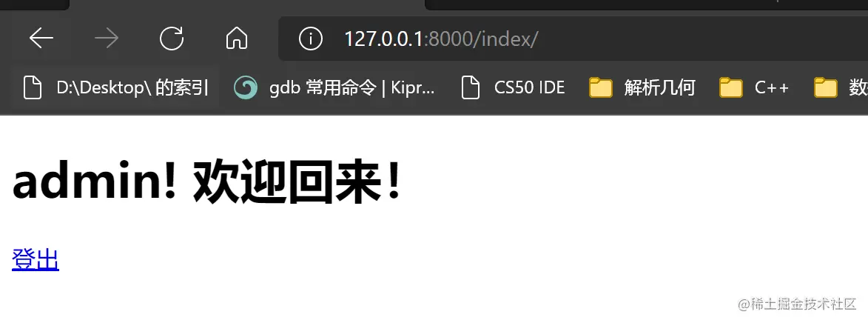Open the D:\Desktop\ 的索引 bookmark label
This screenshot has height=323, width=868.
click(132, 87)
